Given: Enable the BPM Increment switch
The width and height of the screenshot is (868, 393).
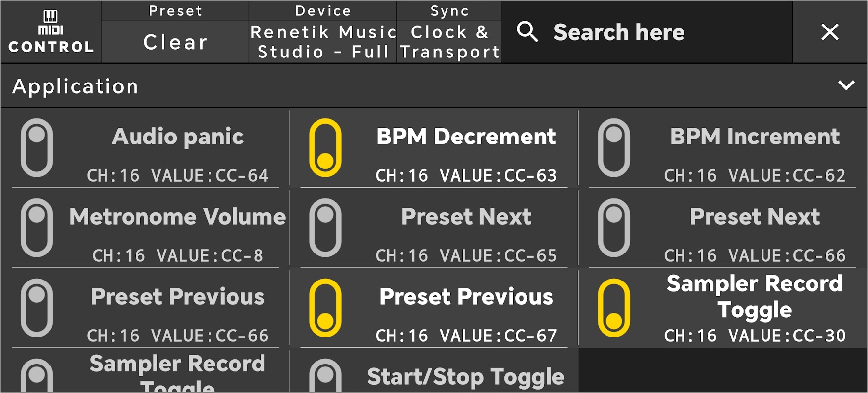Looking at the screenshot, I should coord(614,147).
